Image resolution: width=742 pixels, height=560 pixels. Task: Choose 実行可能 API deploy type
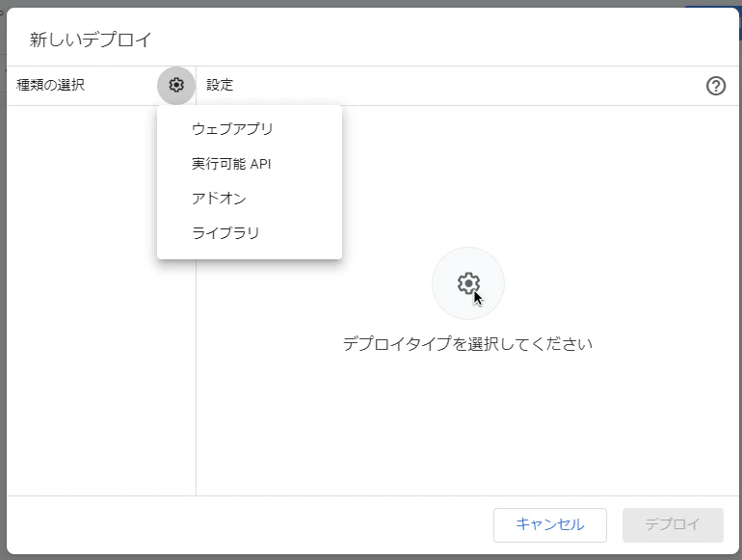tap(250, 164)
